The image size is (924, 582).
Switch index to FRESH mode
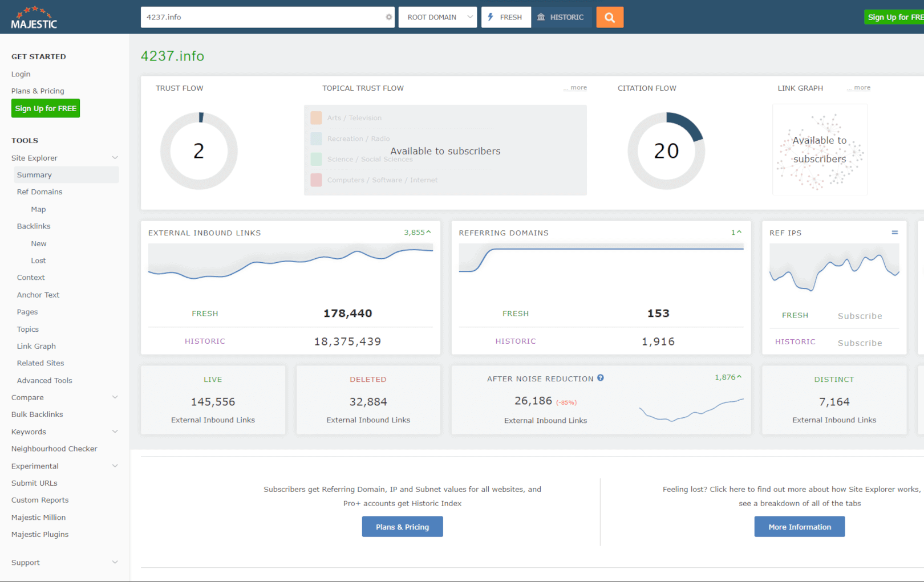pos(505,17)
